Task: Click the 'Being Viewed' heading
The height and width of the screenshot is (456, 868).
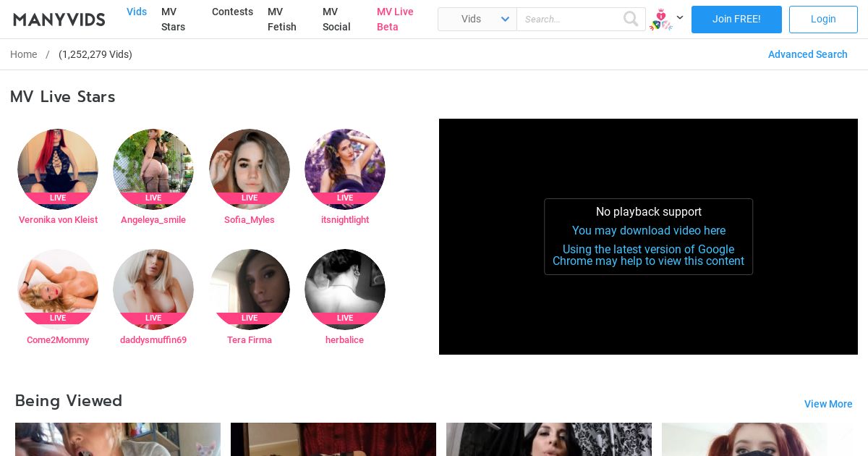Action: [x=69, y=401]
